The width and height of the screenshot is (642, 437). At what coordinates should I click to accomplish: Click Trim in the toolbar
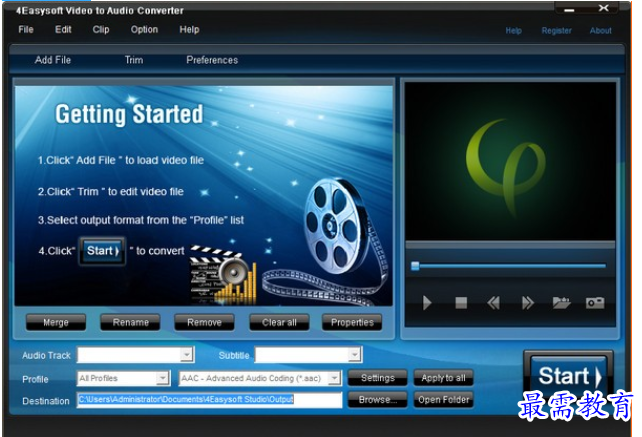(134, 60)
